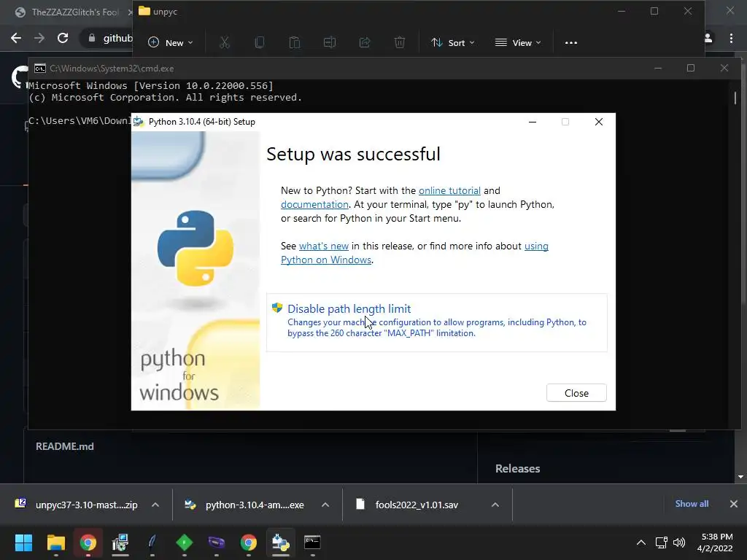Open the Chrome three-dot menu
The width and height of the screenshot is (747, 560).
coord(731,38)
